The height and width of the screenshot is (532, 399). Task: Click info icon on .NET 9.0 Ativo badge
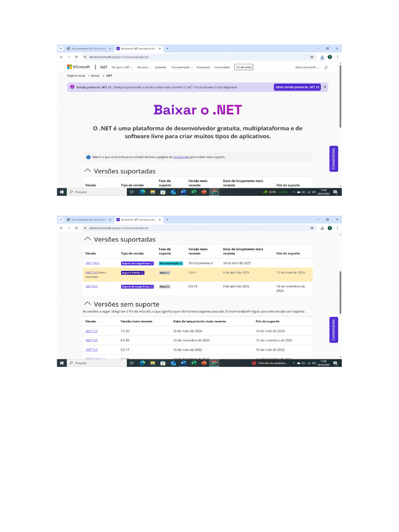pos(168,273)
